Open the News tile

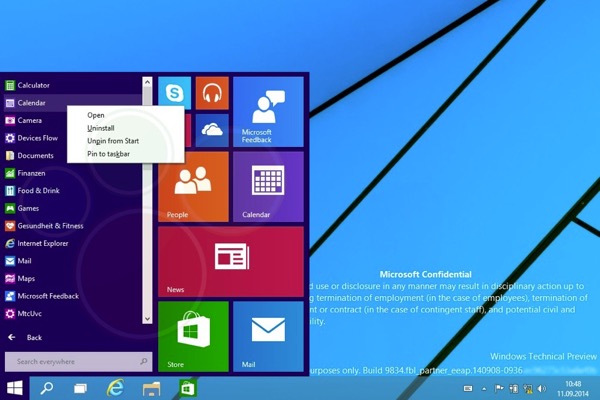point(231,262)
